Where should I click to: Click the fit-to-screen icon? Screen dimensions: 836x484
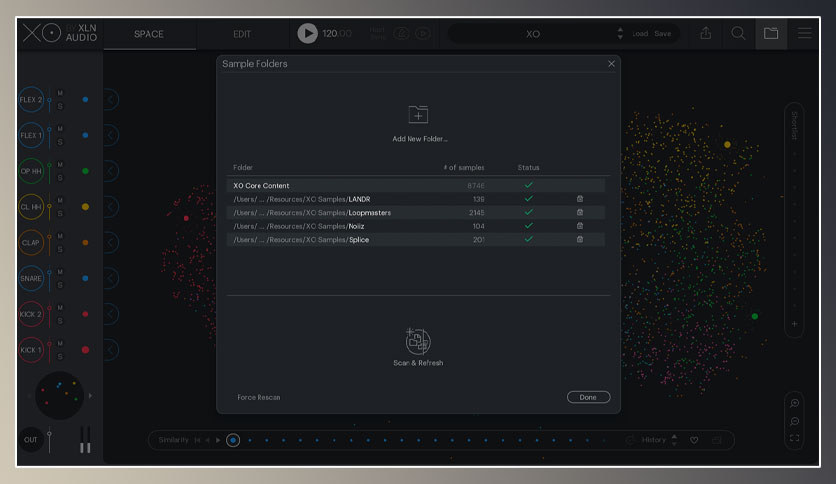coord(794,438)
